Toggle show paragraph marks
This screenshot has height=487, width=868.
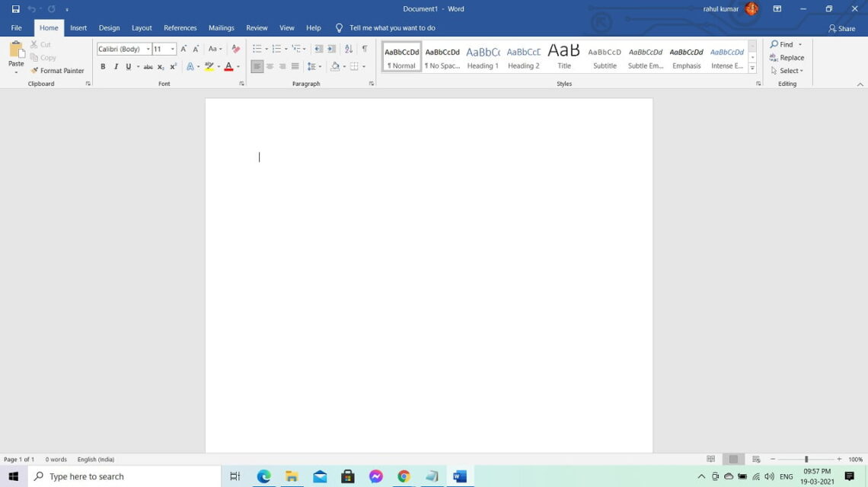coord(365,49)
